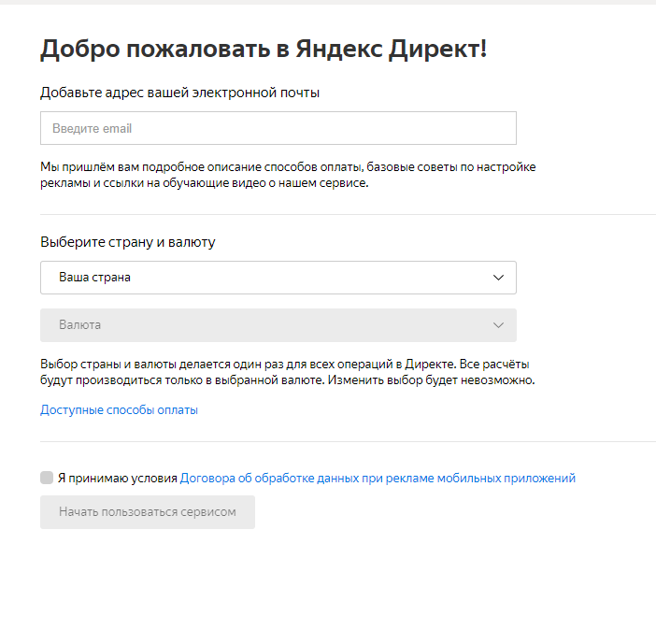The width and height of the screenshot is (656, 644).
Task: Click the label 'Выберите страну и валюту'
Action: pos(128,242)
